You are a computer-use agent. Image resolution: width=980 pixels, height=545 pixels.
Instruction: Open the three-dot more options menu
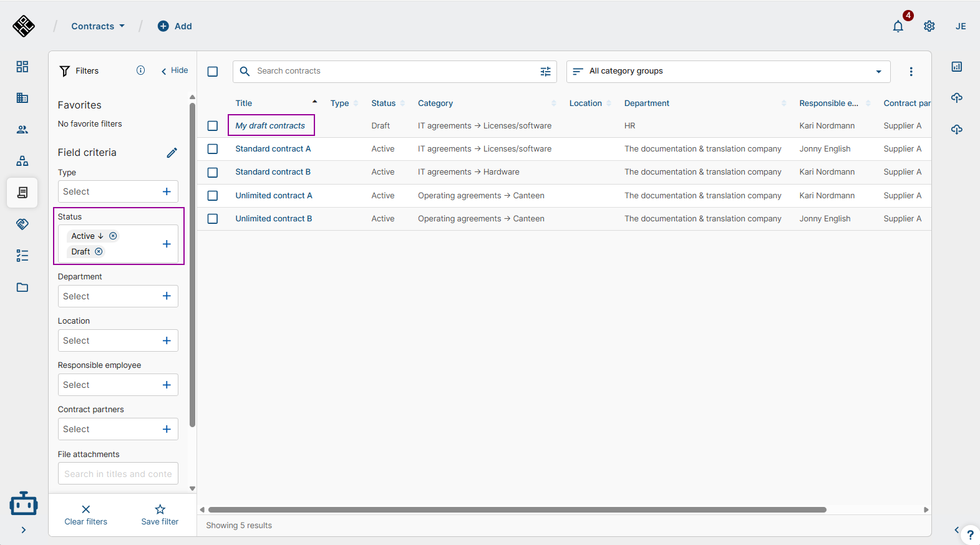pos(911,72)
